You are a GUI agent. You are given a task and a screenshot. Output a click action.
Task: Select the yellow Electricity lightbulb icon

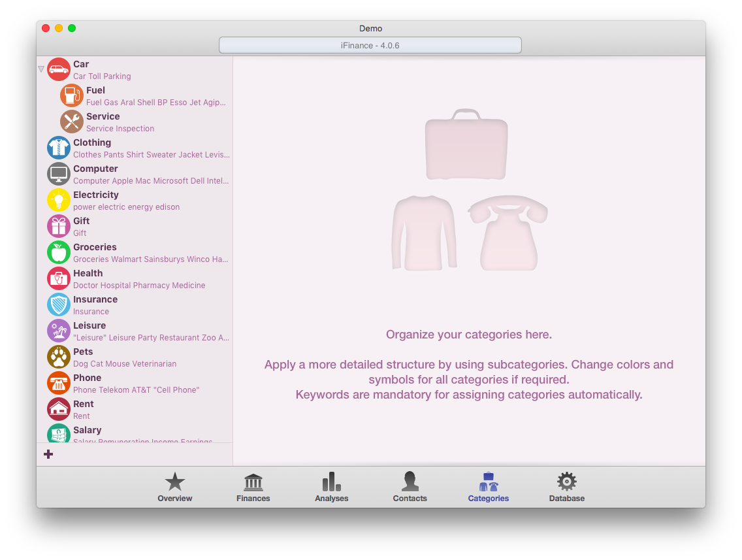point(59,200)
